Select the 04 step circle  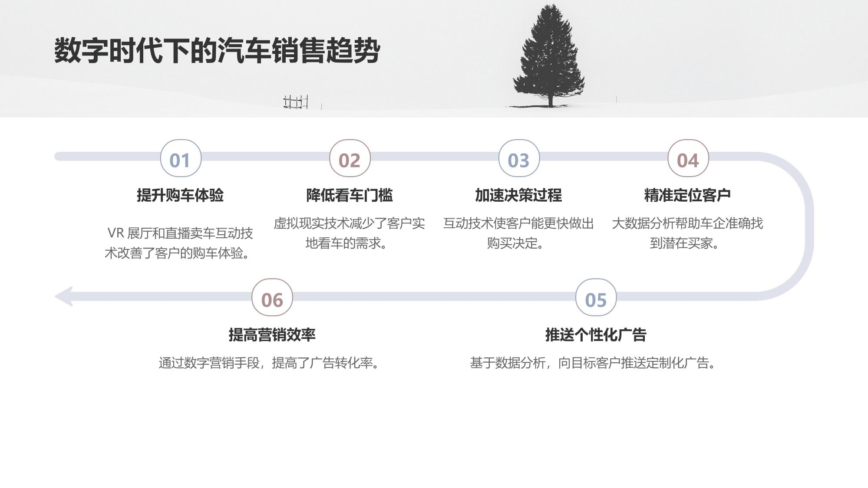(688, 158)
